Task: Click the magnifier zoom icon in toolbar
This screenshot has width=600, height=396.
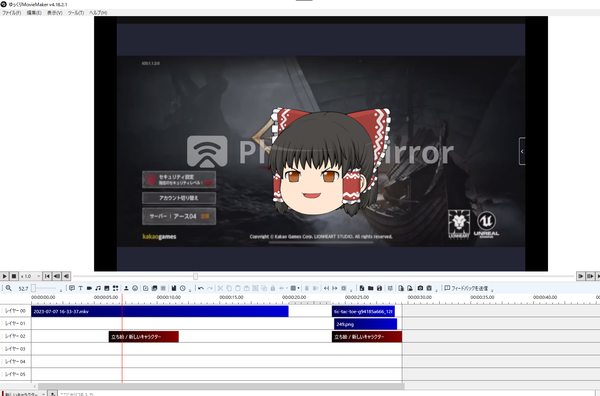Action: (8, 288)
